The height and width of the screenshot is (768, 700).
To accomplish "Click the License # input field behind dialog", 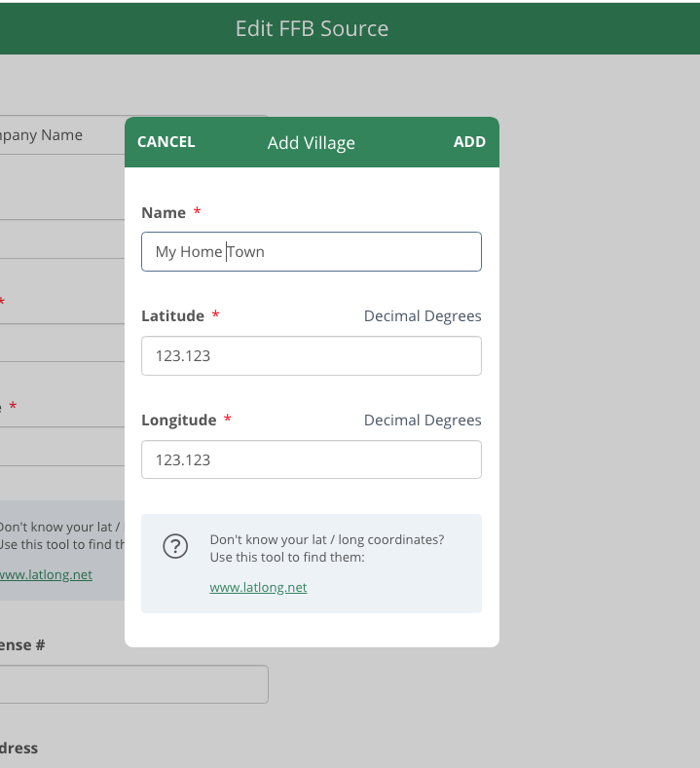I will (x=133, y=684).
